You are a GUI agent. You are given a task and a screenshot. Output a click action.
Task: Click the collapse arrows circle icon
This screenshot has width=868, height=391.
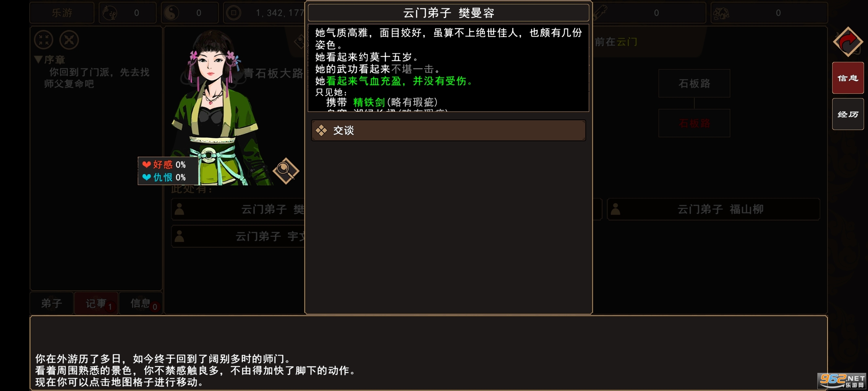coord(44,40)
